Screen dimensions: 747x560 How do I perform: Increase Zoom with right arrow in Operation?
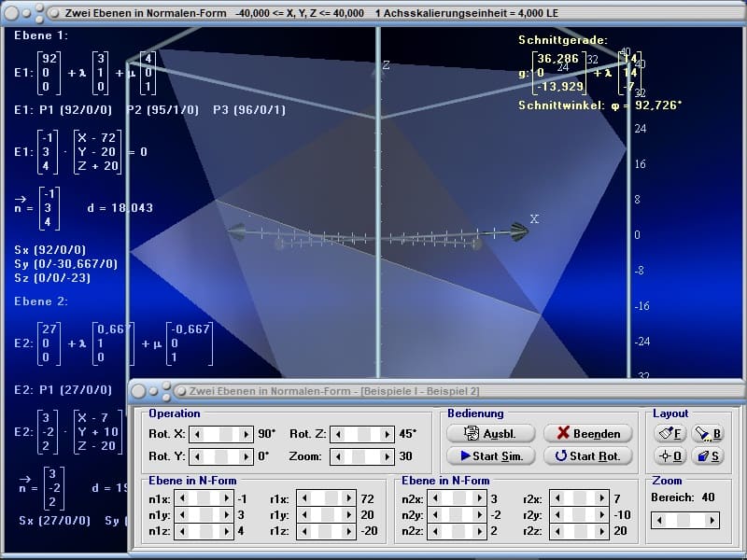(387, 456)
